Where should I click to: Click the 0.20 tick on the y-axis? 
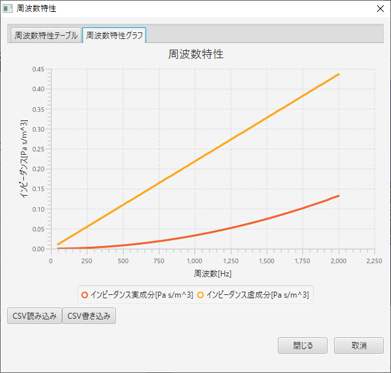click(39, 169)
